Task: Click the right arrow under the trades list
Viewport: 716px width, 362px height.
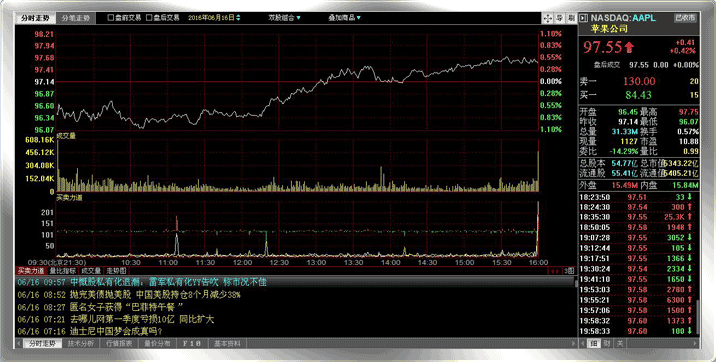Action: [x=695, y=343]
